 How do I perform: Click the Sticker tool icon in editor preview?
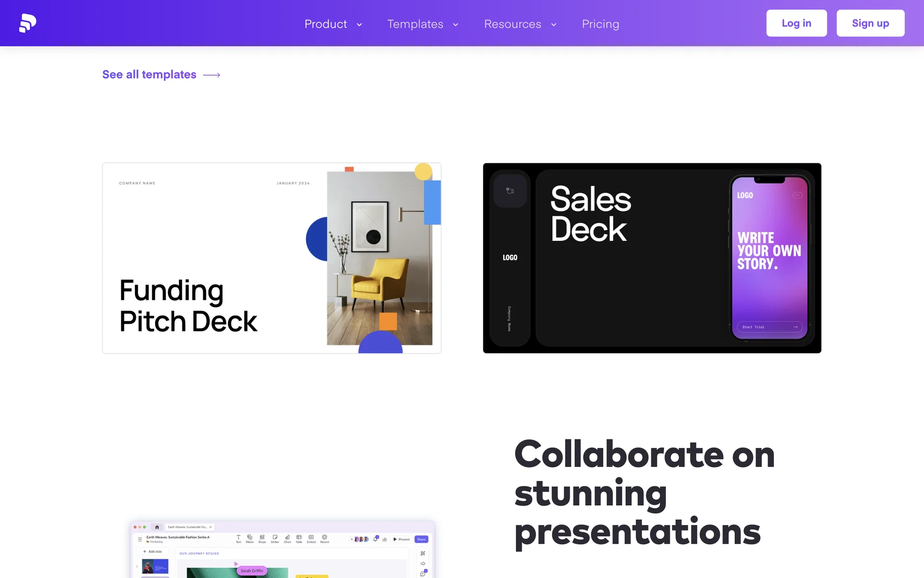275,538
